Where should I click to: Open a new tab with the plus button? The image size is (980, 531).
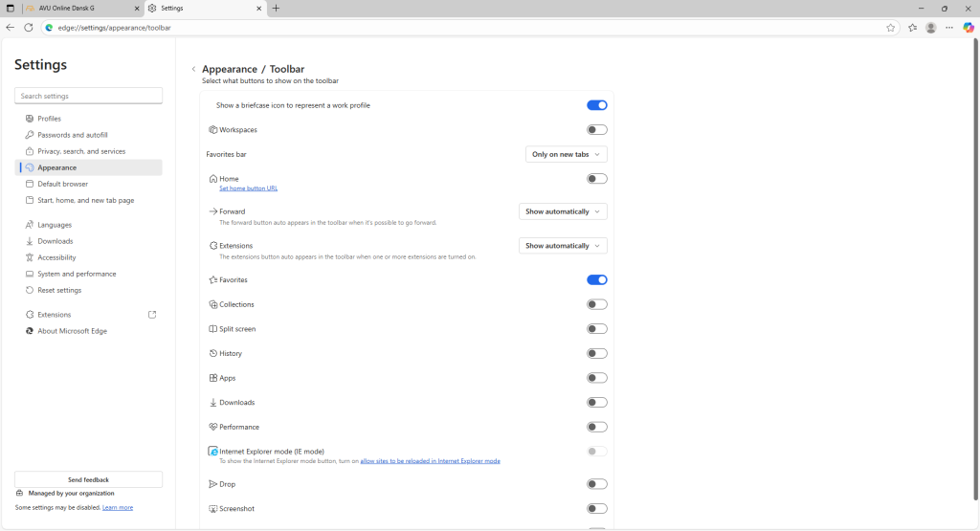tap(277, 8)
